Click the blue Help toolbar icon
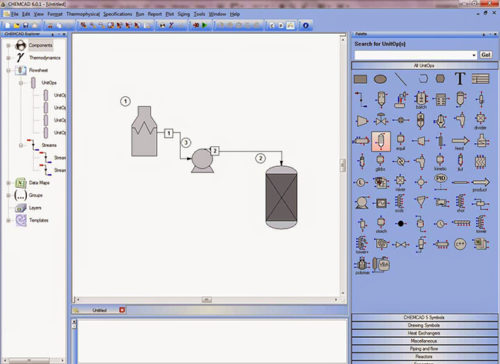 pyautogui.click(x=306, y=25)
